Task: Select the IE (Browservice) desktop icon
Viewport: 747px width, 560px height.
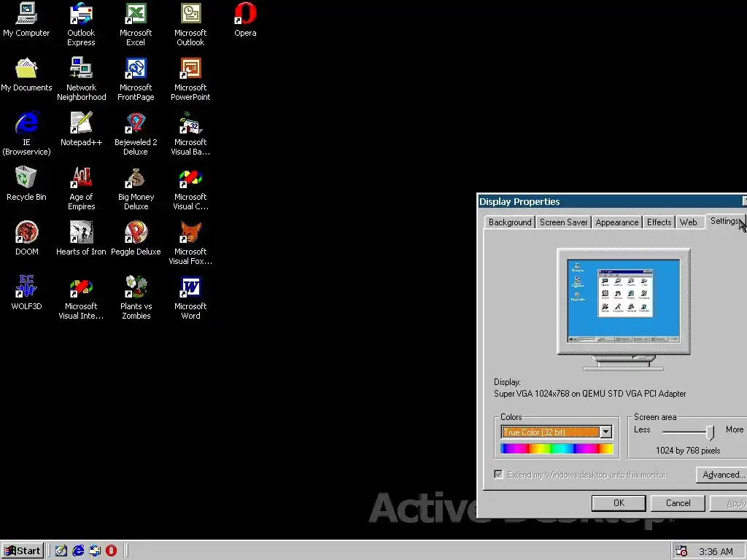Action: tap(26, 134)
